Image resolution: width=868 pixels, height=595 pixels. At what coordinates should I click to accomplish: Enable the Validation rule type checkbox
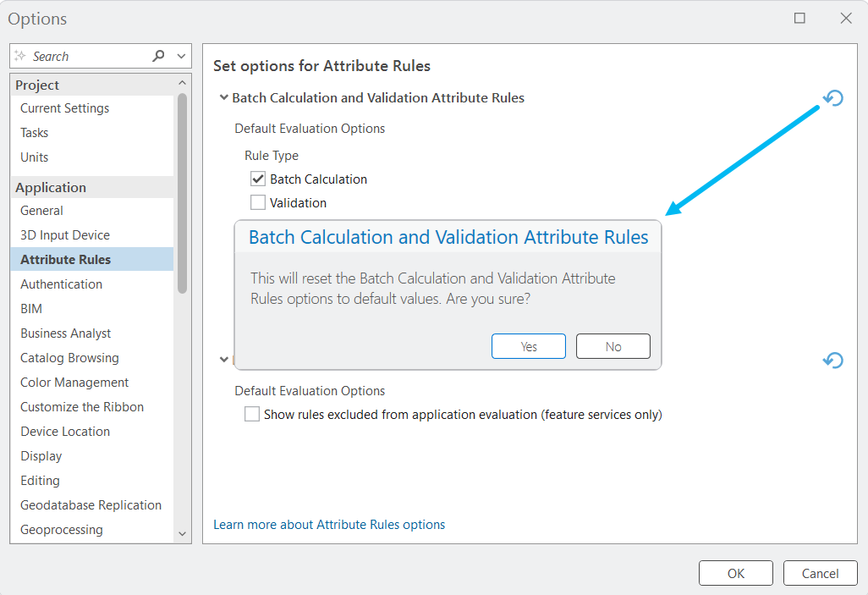[257, 202]
